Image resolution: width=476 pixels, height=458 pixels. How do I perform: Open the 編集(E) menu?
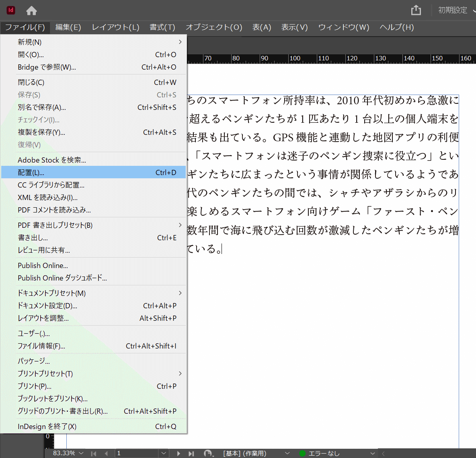(68, 27)
